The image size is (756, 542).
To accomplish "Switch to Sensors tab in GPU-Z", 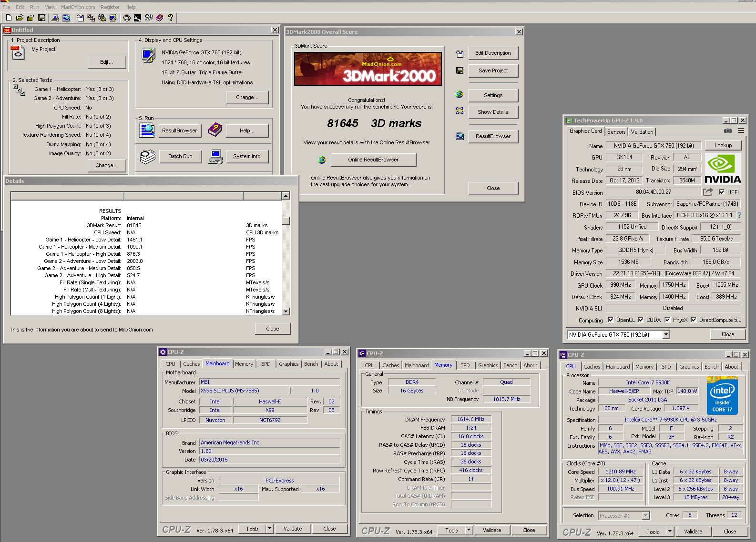I will [616, 132].
